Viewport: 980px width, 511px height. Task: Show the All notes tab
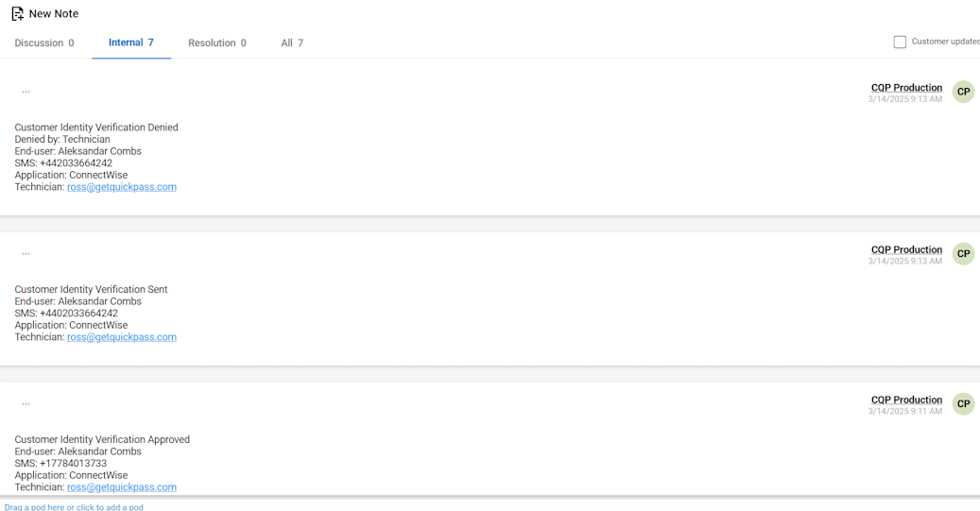point(292,43)
